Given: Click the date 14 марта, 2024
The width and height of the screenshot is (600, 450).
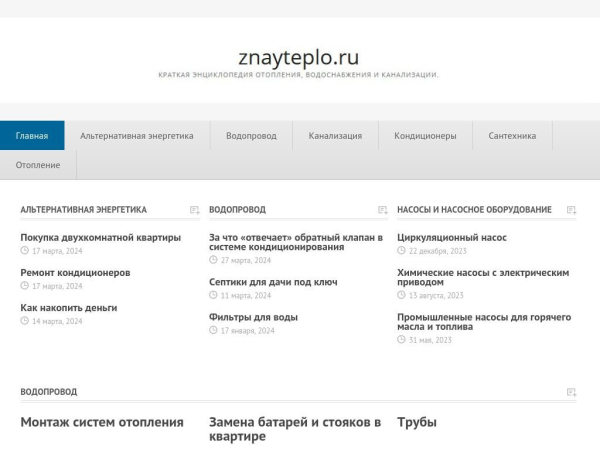Looking at the screenshot, I should 57,321.
